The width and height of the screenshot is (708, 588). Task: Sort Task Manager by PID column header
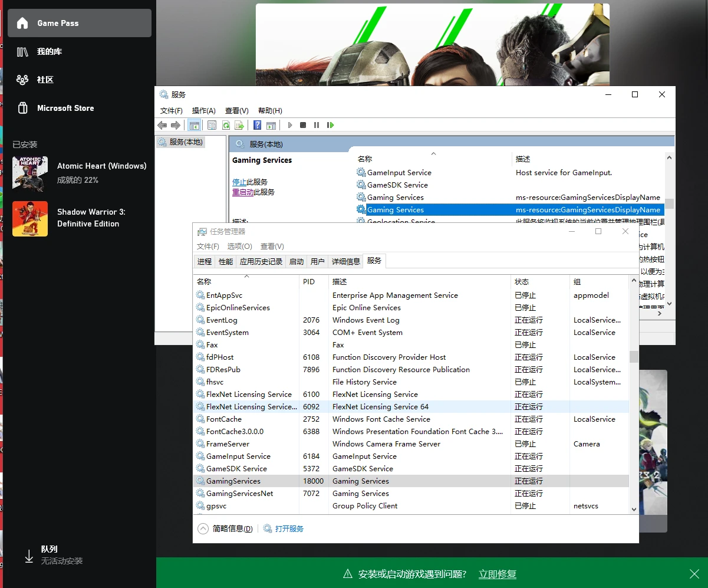pyautogui.click(x=314, y=281)
